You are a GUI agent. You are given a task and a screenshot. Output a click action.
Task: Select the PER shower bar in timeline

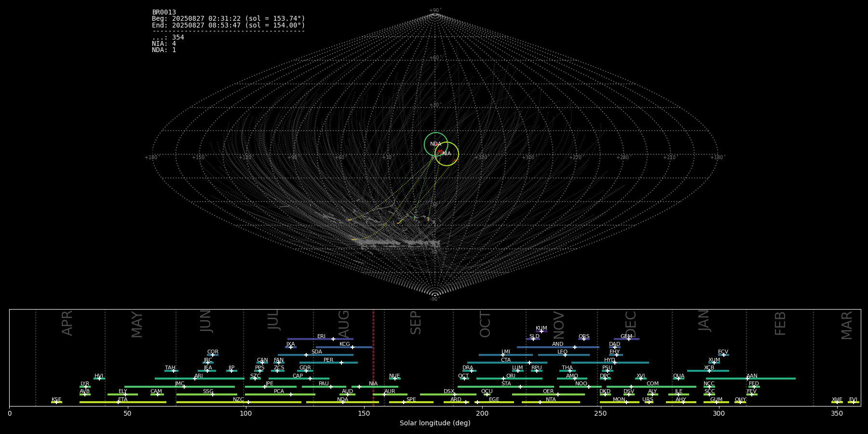328,363
